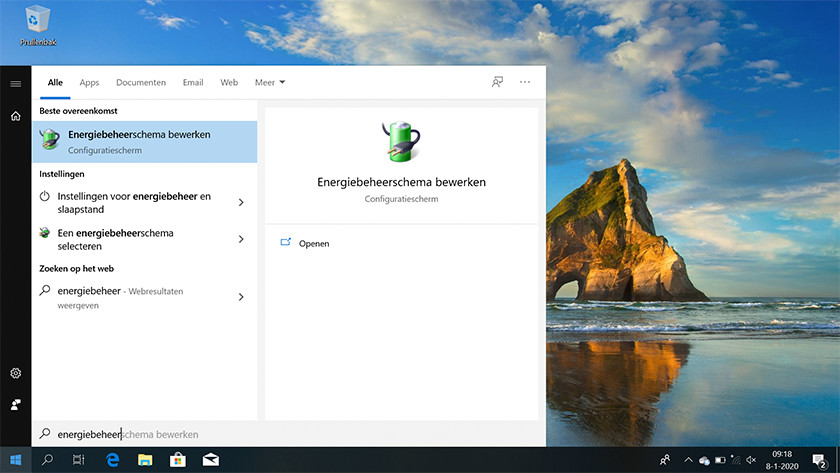The image size is (840, 473).
Task: Open the feedback icon next to the ellipsis
Action: (x=497, y=82)
